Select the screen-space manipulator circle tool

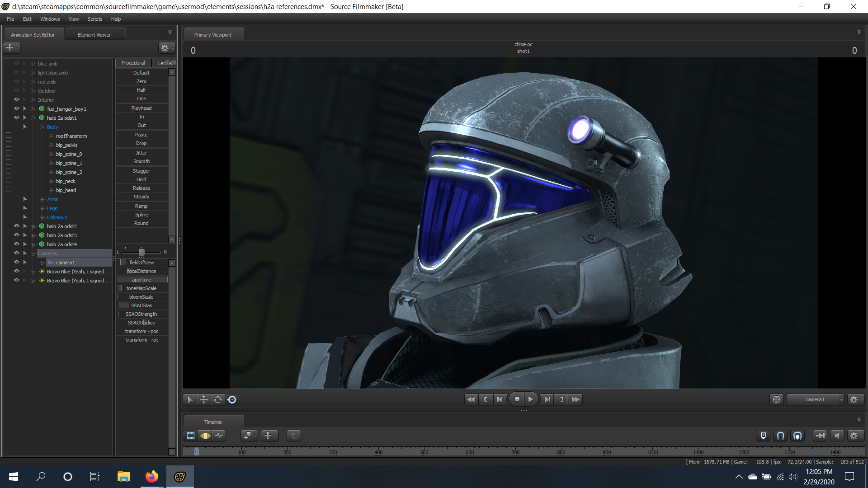[232, 399]
